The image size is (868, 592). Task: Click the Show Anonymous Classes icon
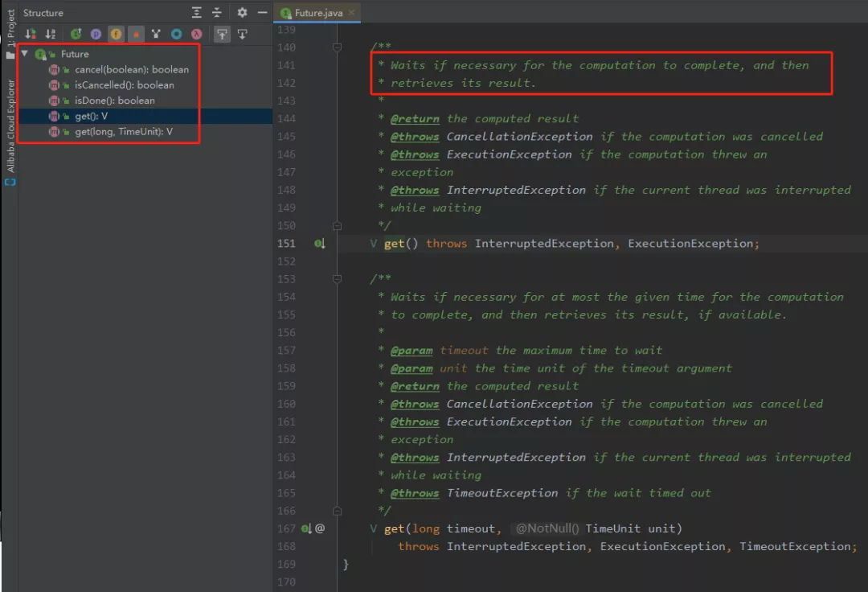click(176, 35)
